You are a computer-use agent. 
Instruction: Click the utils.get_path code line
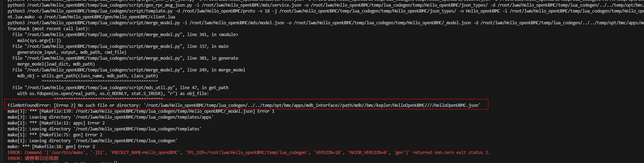click(87, 76)
